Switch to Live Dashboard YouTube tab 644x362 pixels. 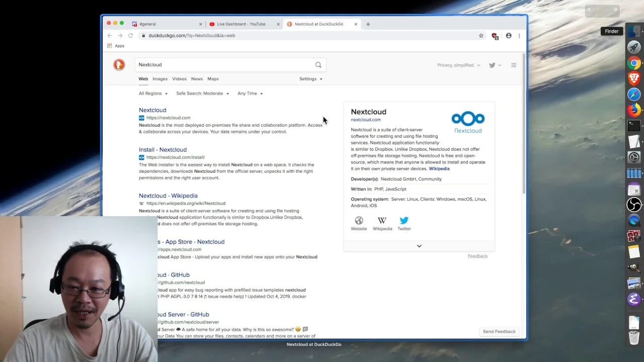coord(241,24)
